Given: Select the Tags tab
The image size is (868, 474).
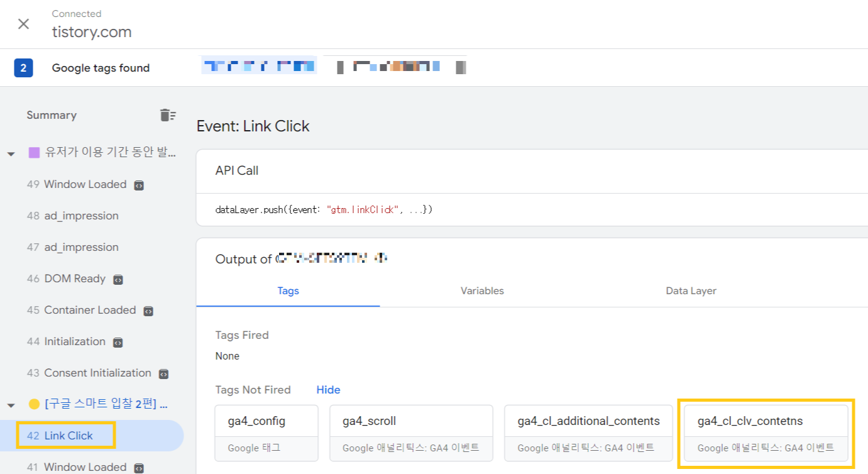Looking at the screenshot, I should [288, 290].
